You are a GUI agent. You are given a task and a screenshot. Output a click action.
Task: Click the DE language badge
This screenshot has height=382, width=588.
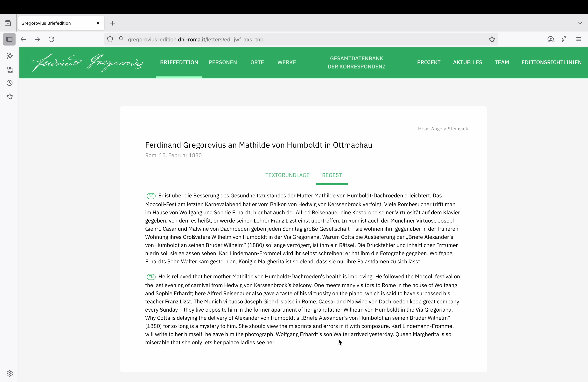[151, 196]
